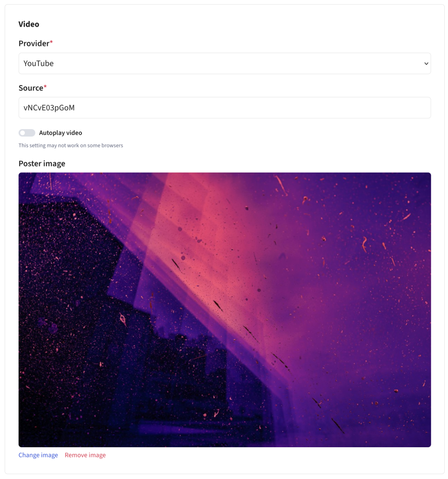Enable autoplay using the grey switch knob
This screenshot has height=479, width=448.
click(22, 132)
